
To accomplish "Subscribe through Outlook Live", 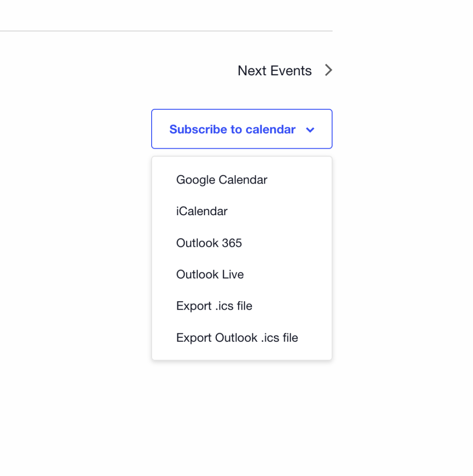I will (x=210, y=275).
